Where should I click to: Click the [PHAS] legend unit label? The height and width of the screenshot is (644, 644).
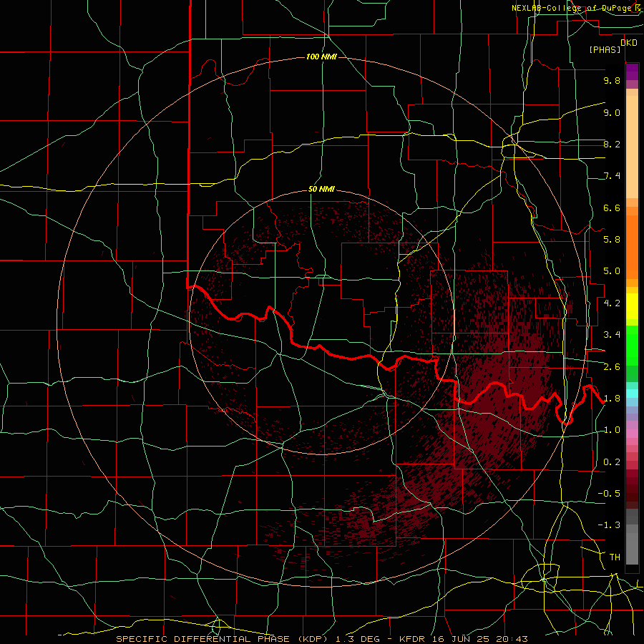pyautogui.click(x=605, y=50)
